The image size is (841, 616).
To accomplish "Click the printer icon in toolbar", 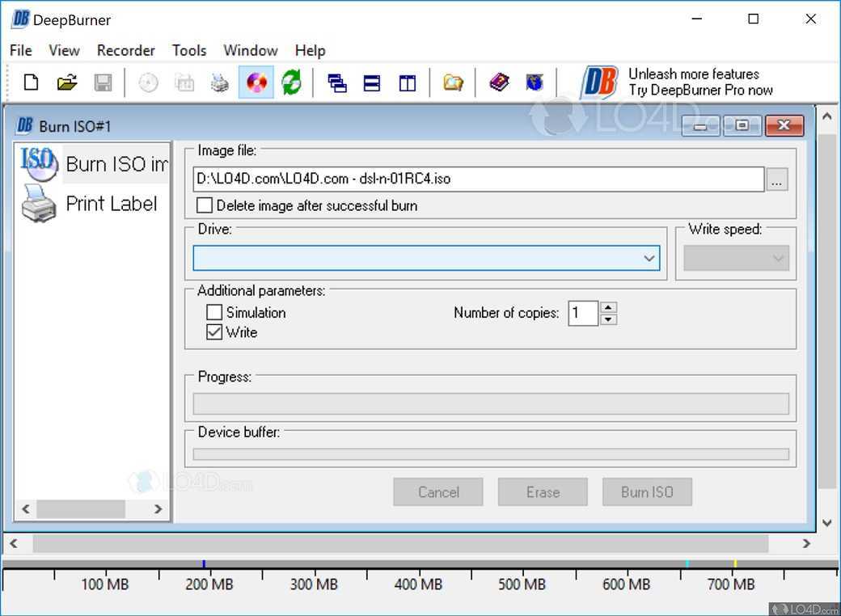I will (x=220, y=82).
